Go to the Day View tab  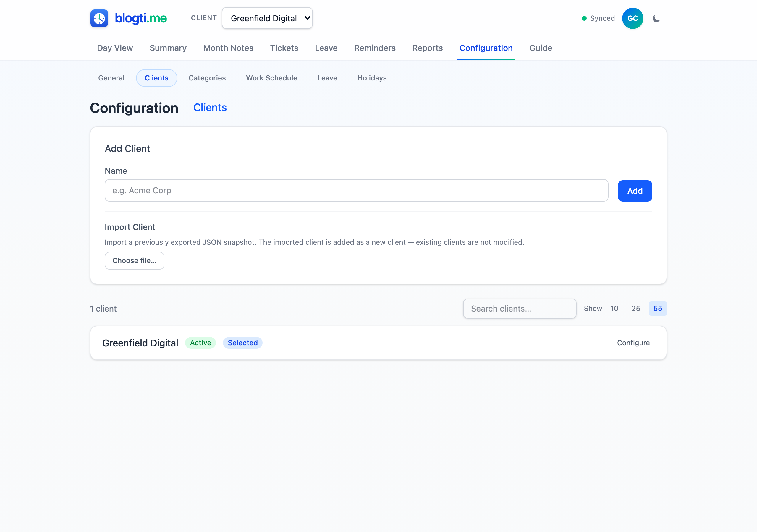tap(115, 48)
